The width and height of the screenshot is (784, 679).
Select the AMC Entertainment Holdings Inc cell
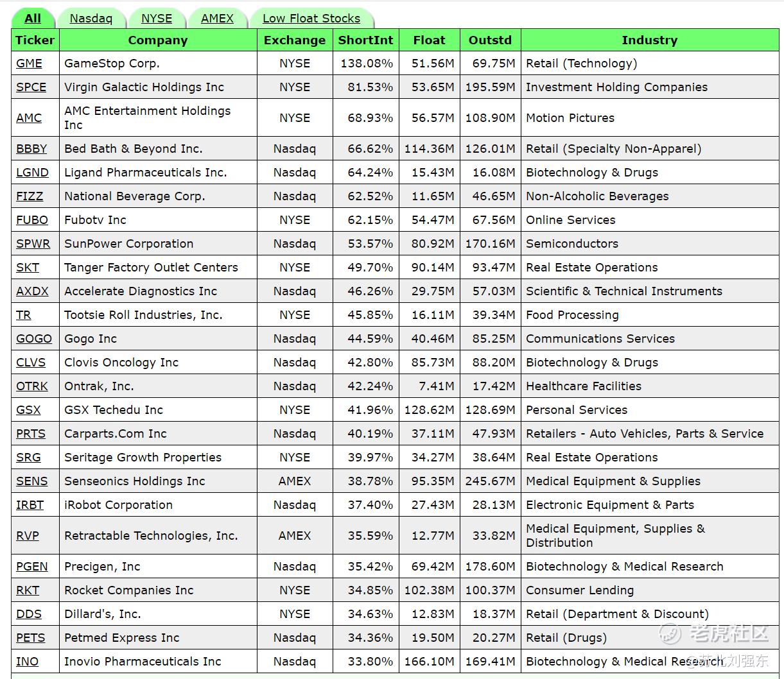click(x=158, y=118)
